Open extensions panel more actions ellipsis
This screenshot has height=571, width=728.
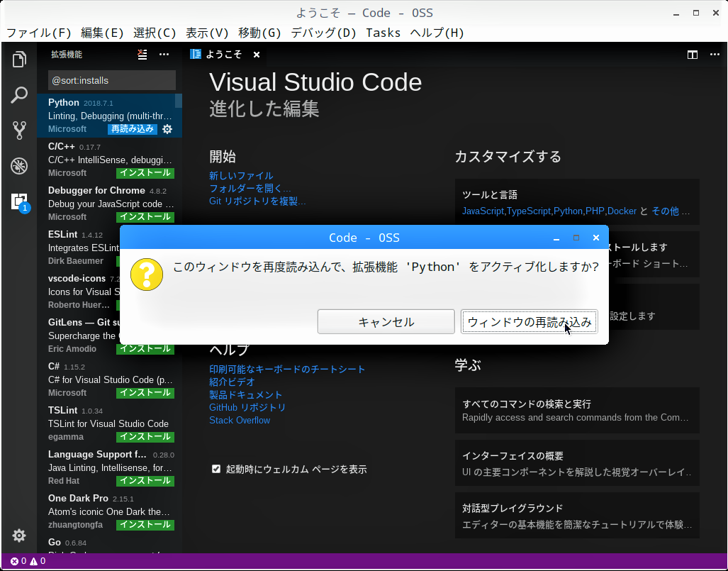(x=164, y=55)
